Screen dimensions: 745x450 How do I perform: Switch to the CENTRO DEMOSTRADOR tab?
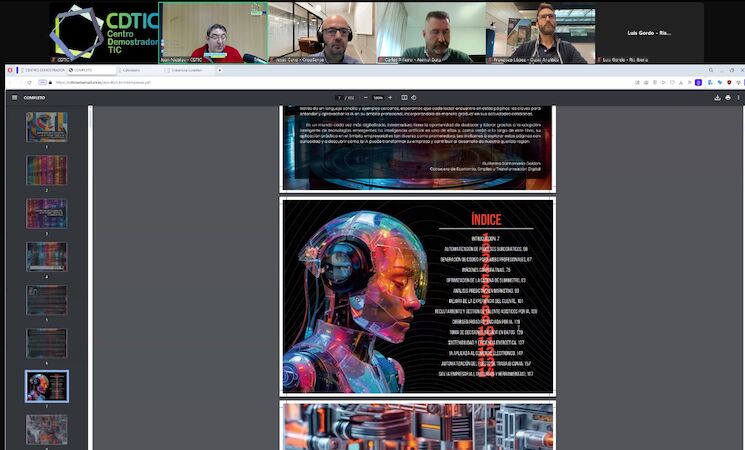tap(44, 70)
